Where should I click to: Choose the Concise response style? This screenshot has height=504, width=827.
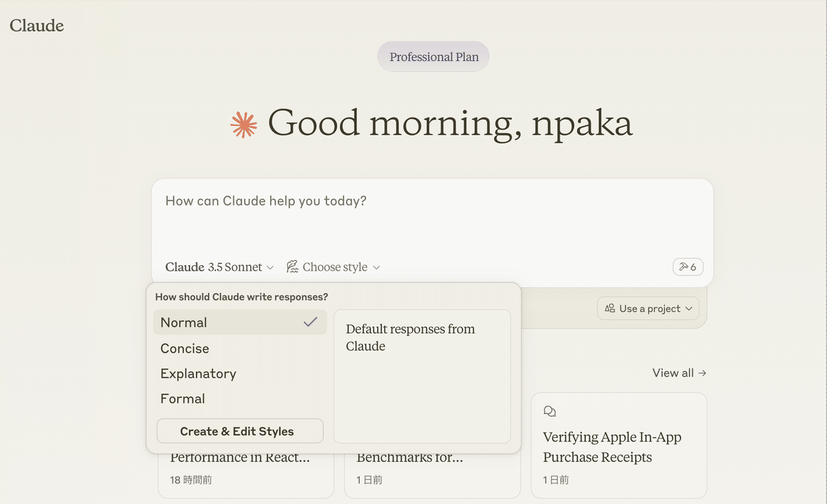(185, 348)
